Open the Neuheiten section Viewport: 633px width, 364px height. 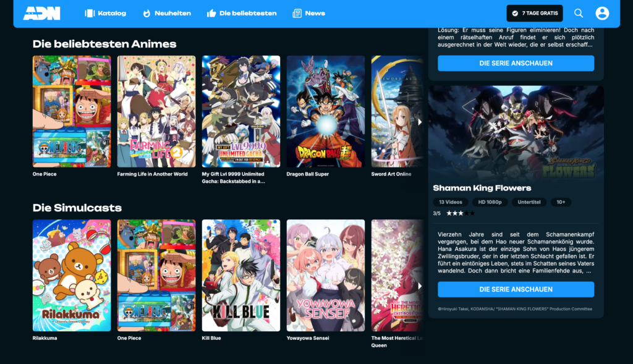coord(167,14)
